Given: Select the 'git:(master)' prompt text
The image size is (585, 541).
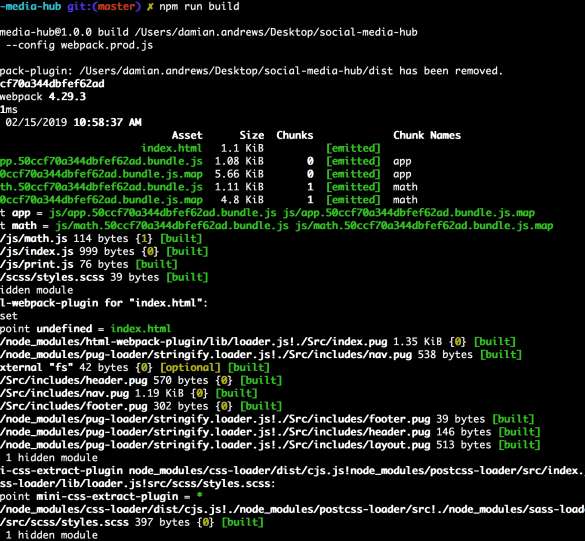Looking at the screenshot, I should (x=104, y=7).
